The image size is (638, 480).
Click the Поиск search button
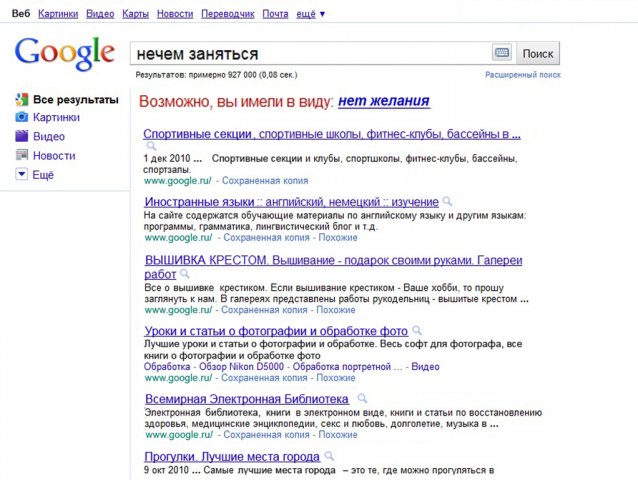[x=538, y=53]
